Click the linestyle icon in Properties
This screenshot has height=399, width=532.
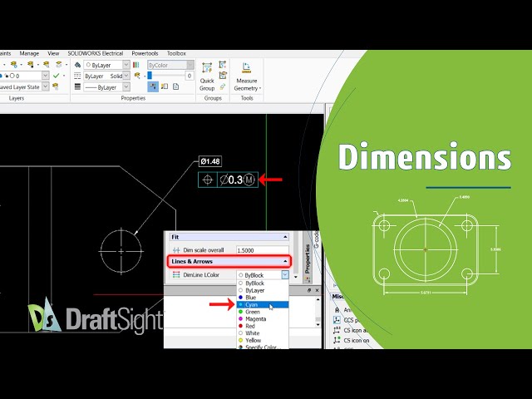click(x=77, y=76)
